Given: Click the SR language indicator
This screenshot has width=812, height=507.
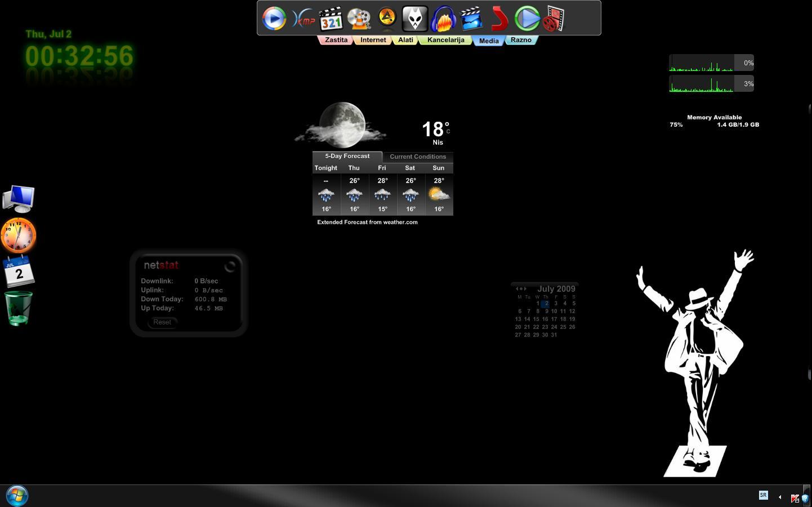Looking at the screenshot, I should point(764,495).
